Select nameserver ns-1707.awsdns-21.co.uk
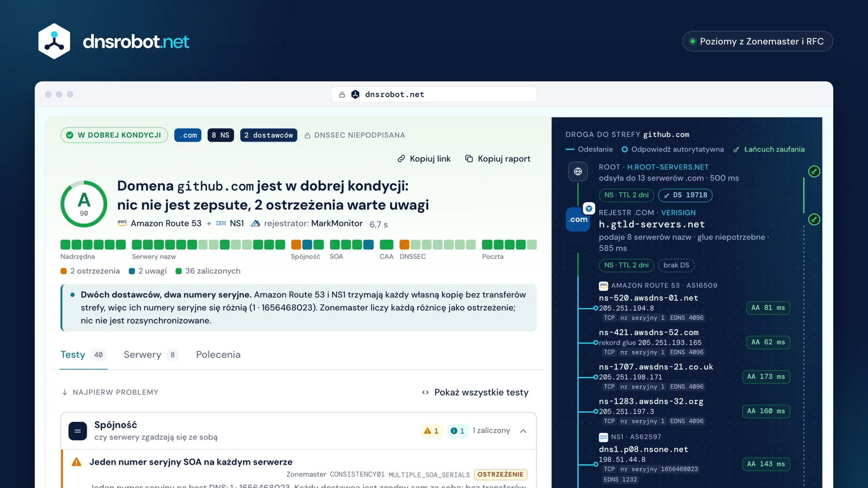 656,367
